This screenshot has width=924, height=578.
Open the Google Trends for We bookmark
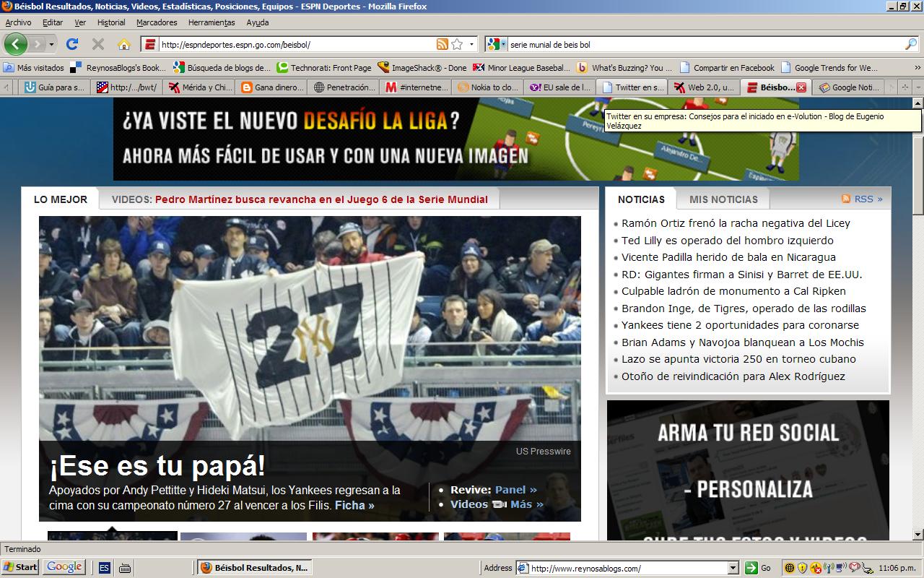829,68
